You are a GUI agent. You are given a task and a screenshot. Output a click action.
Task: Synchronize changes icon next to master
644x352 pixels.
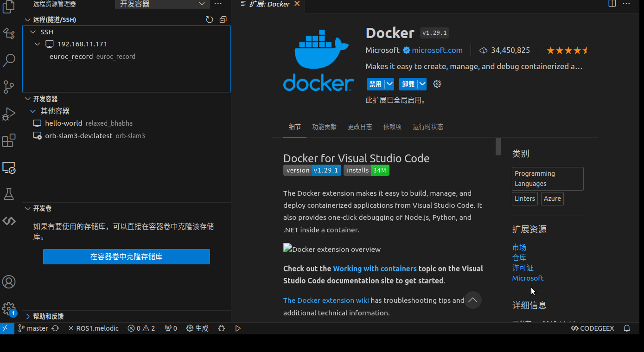pos(55,328)
